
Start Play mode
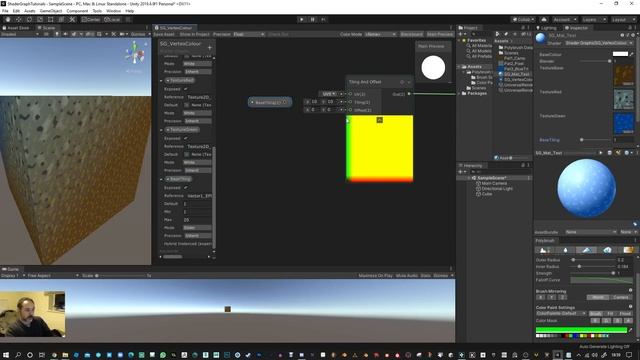tap(302, 19)
